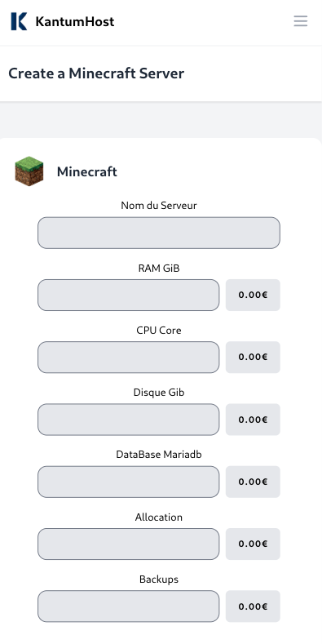The height and width of the screenshot is (644, 322).
Task: Click the RAM GiB price box
Action: tap(253, 295)
